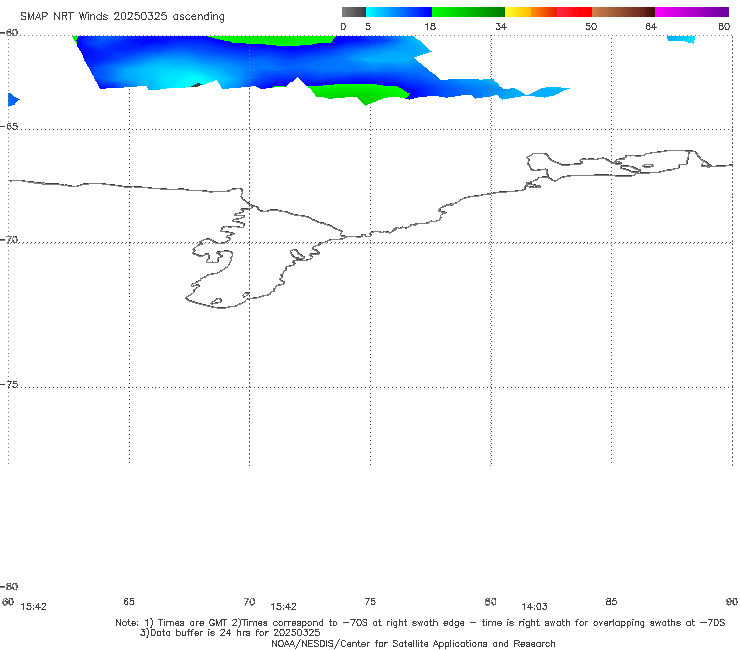
Task: Pick the brown segment of the color bar
Action: [623, 12]
